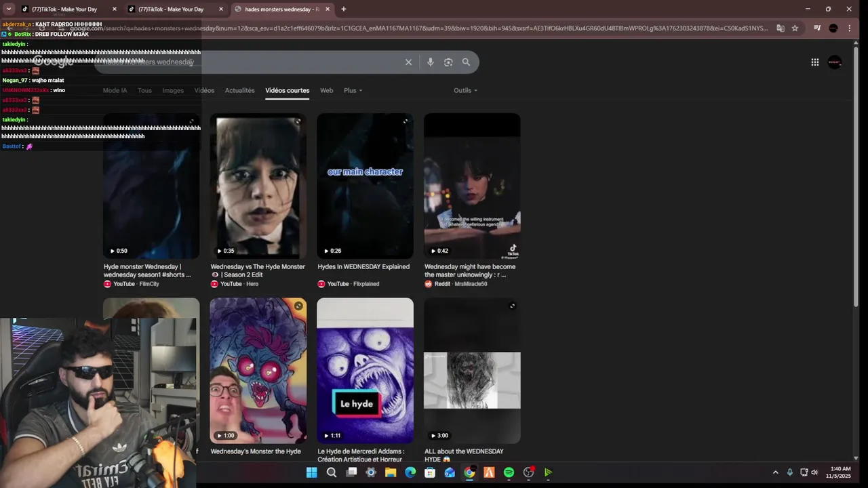Play the 'Le hyde' purple monster thumbnail
Viewport: 868px width, 488px height.
click(365, 371)
